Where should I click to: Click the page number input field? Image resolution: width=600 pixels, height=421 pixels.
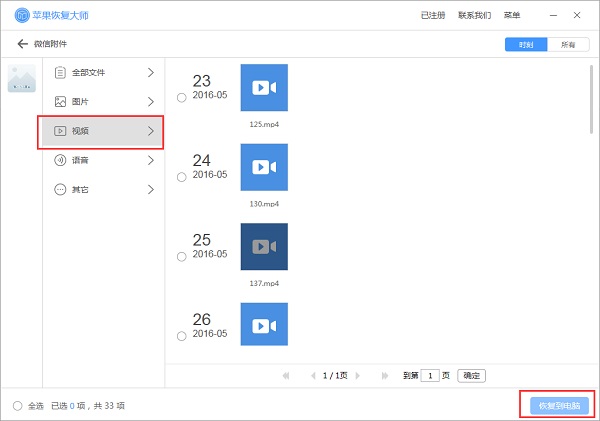click(430, 376)
